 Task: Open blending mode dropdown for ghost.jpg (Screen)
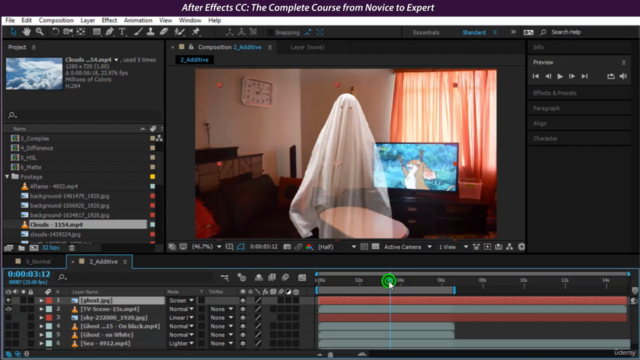[x=182, y=300]
